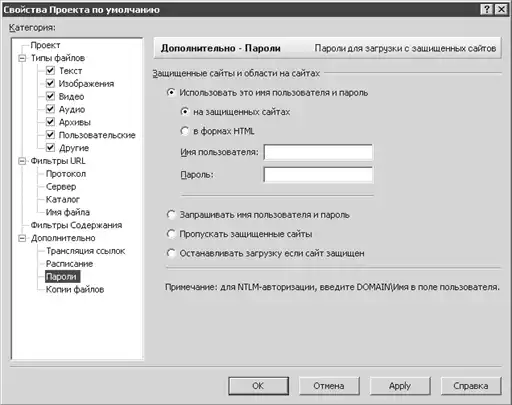
Task: Open the Имя файла filter page
Action: 68,212
